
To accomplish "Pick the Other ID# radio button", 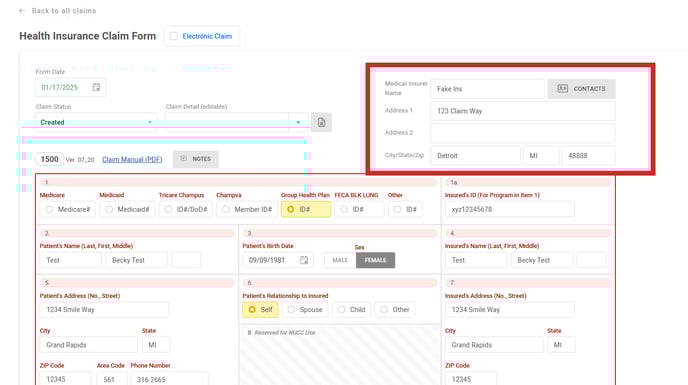I will coord(397,209).
